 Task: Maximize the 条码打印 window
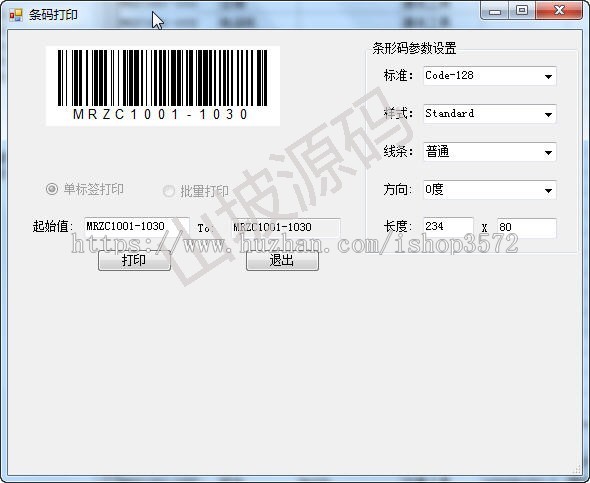tap(522, 11)
